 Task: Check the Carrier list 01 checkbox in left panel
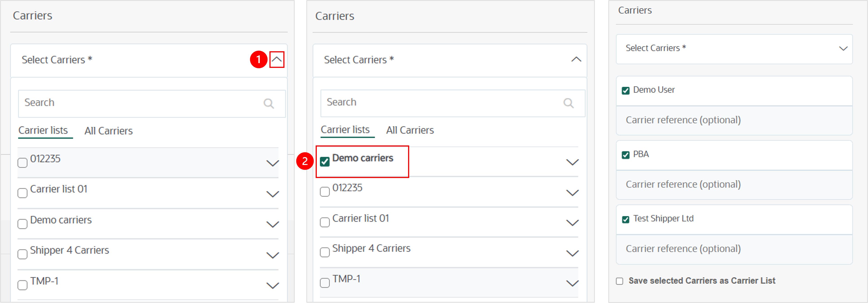[x=23, y=193]
